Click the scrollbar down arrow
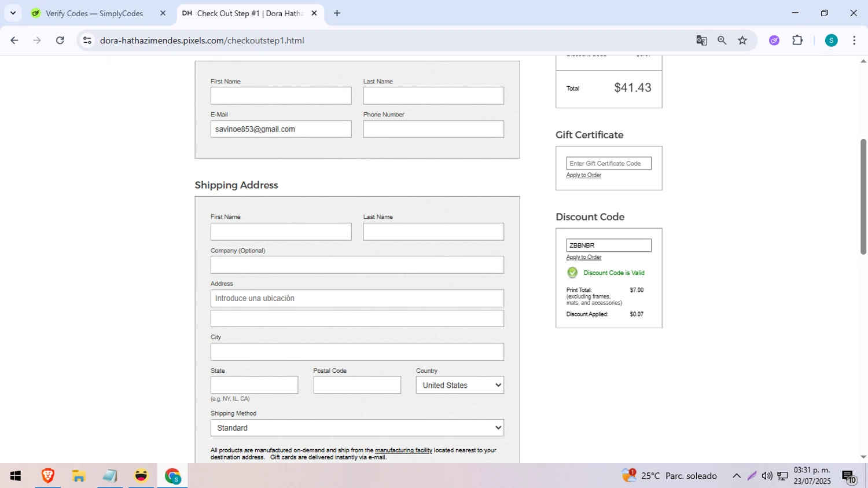The height and width of the screenshot is (488, 868). tap(863, 457)
